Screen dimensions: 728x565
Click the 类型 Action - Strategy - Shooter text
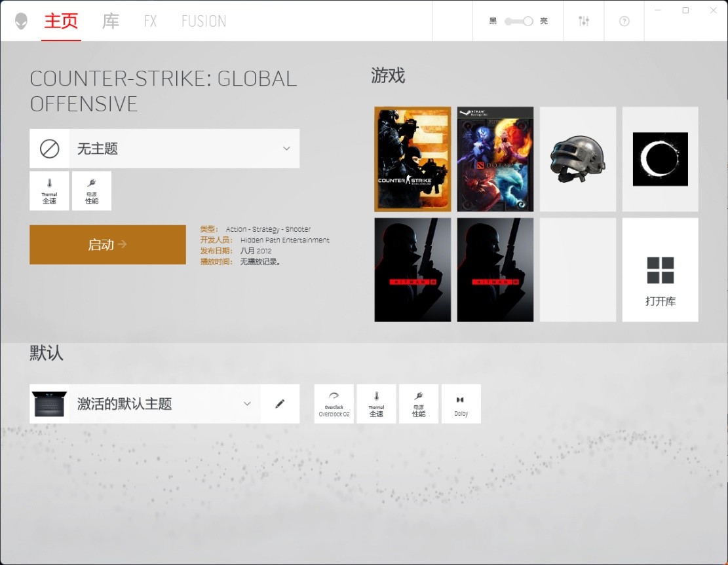coord(256,229)
